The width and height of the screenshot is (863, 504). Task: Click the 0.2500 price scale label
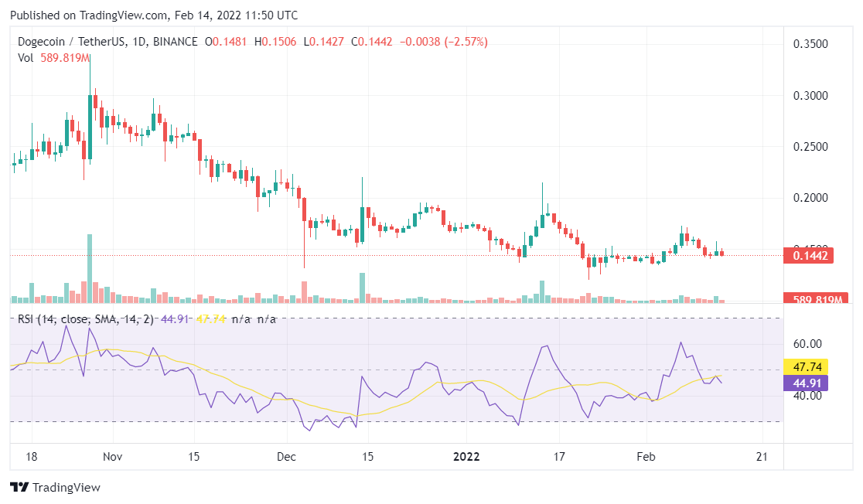810,147
